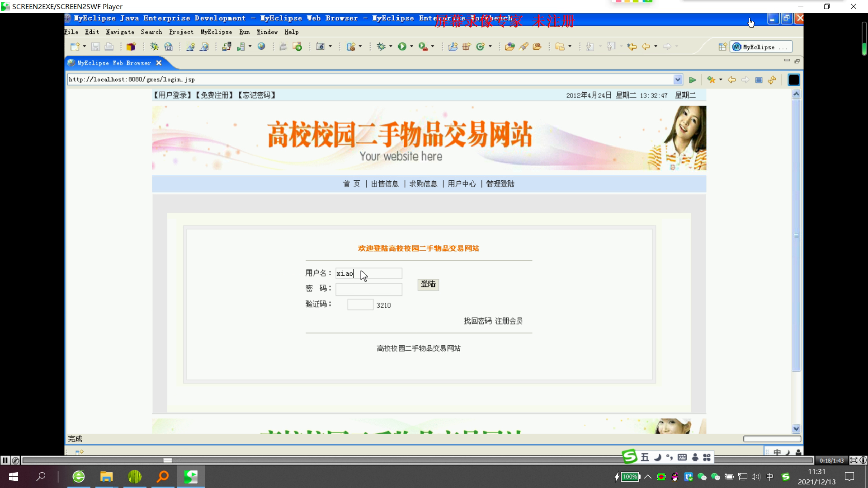Click the 【忘记密码】 link at page top
868x488 pixels.
pyautogui.click(x=257, y=95)
